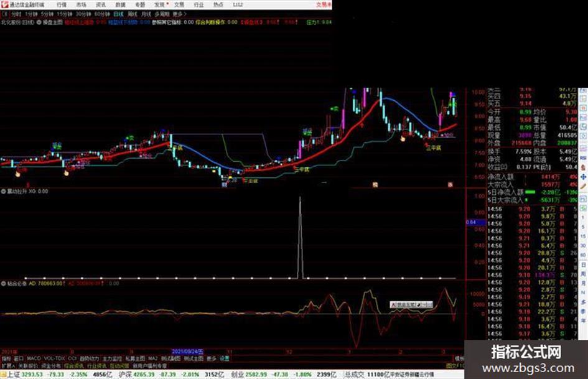Click the highlighted date label 2021/09/24

coord(187,352)
